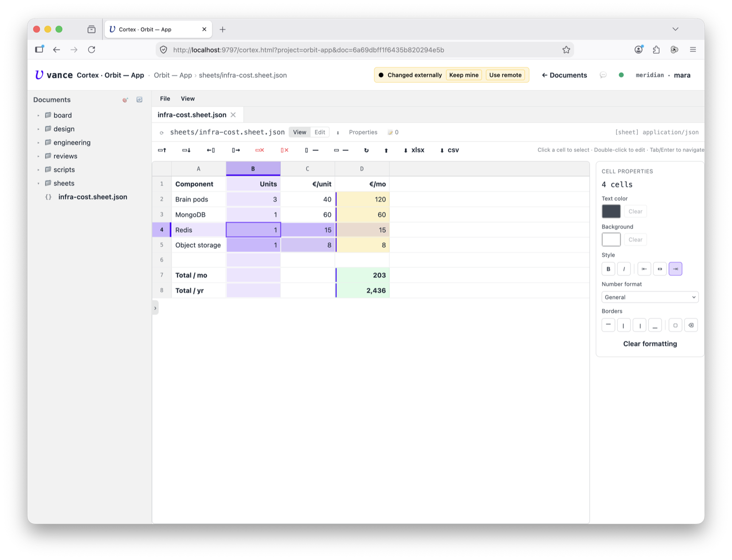This screenshot has width=732, height=560.
Task: Delete the row with the red row icon
Action: [260, 150]
